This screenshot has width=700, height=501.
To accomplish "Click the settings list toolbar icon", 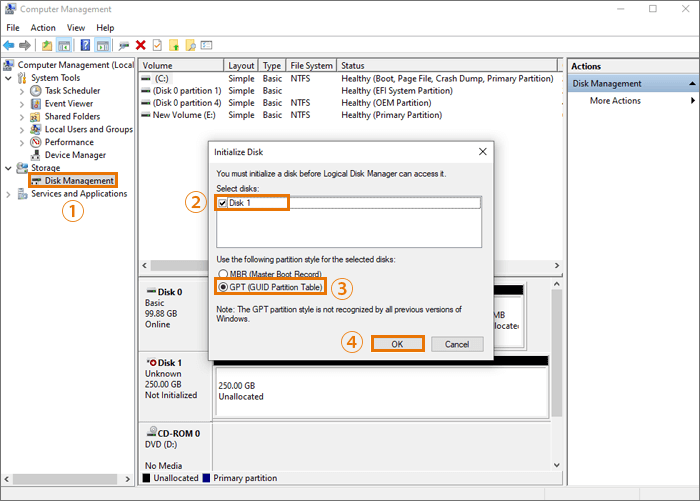I will (x=207, y=45).
